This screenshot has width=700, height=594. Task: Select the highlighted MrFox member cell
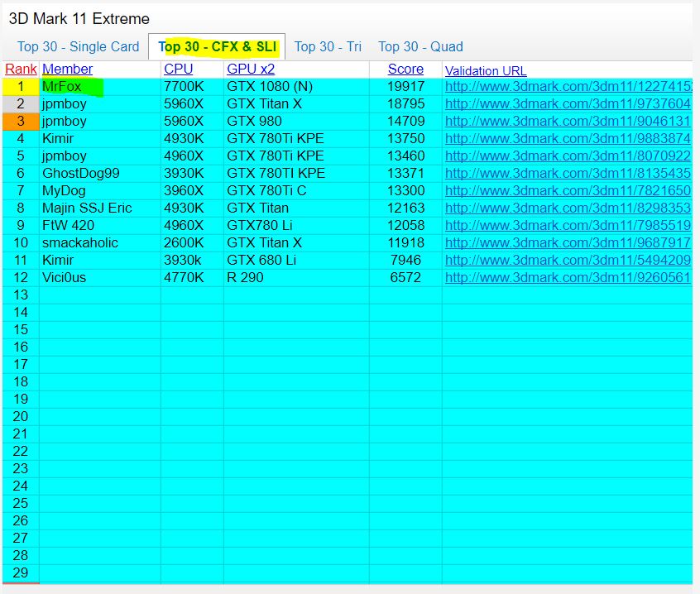(x=99, y=87)
